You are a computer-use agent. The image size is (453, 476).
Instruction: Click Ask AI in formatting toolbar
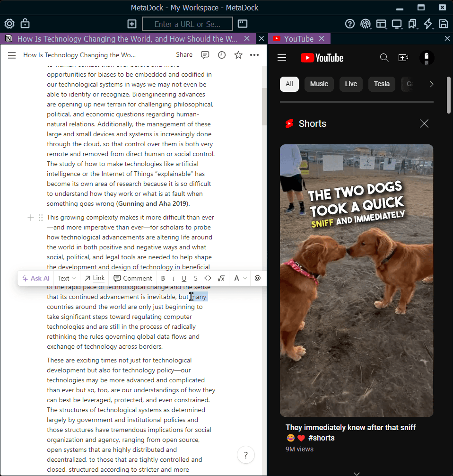[x=36, y=278]
